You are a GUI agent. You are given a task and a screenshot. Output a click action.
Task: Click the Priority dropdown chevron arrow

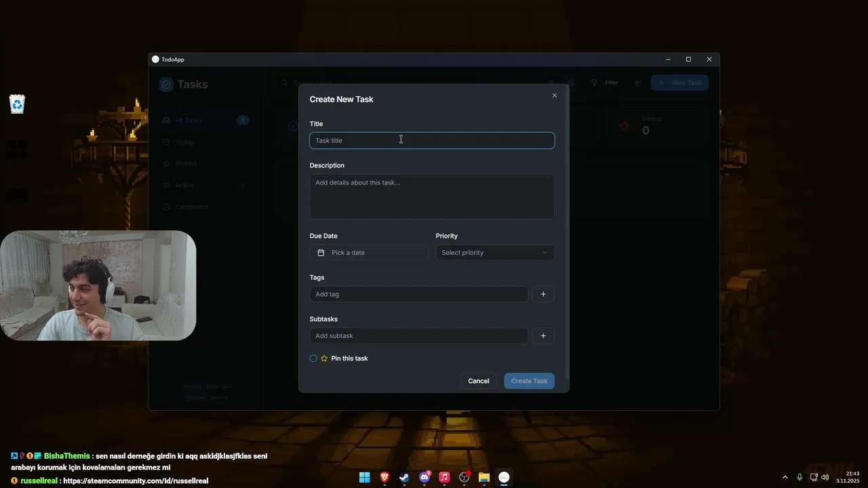[x=545, y=253]
